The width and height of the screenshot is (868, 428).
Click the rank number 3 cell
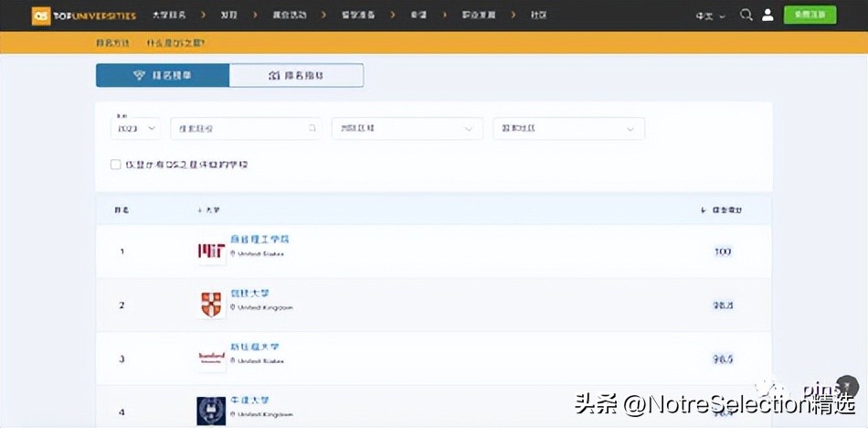[x=122, y=359]
